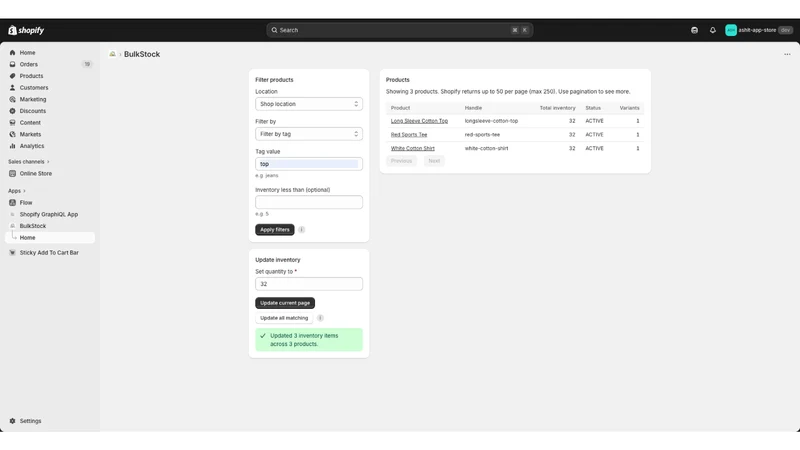This screenshot has height=450, width=800.
Task: Open Markets in sidebar
Action: pyautogui.click(x=30, y=134)
